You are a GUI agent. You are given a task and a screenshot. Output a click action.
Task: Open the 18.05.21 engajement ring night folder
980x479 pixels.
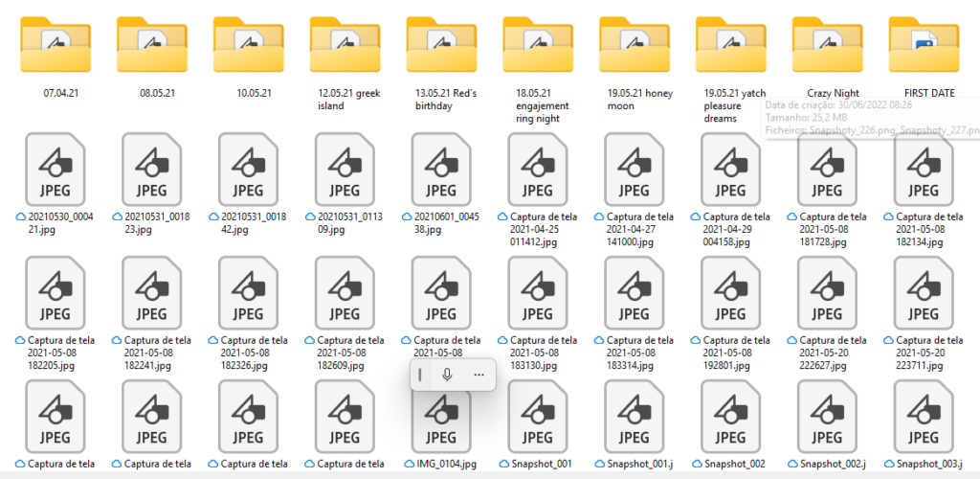click(x=539, y=44)
